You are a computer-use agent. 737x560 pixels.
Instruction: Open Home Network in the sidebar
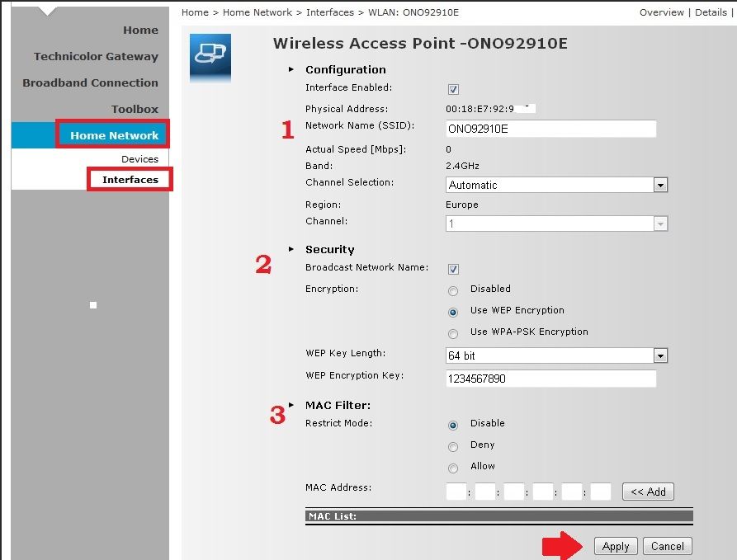click(x=114, y=135)
